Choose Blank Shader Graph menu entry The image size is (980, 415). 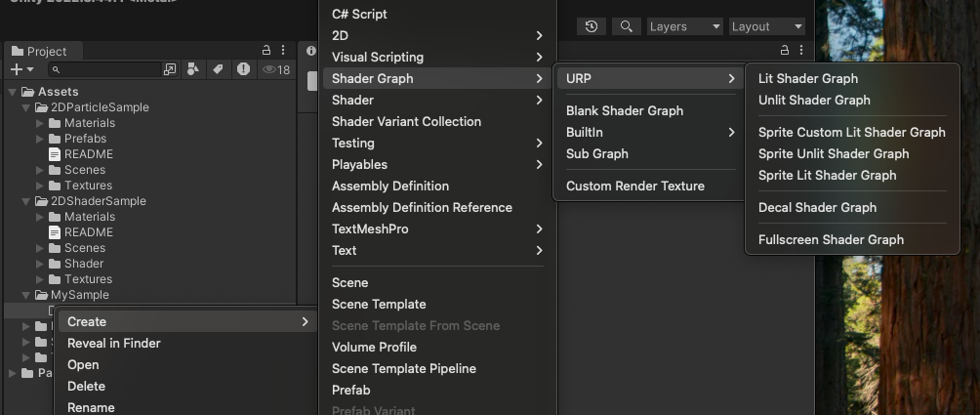(x=625, y=110)
